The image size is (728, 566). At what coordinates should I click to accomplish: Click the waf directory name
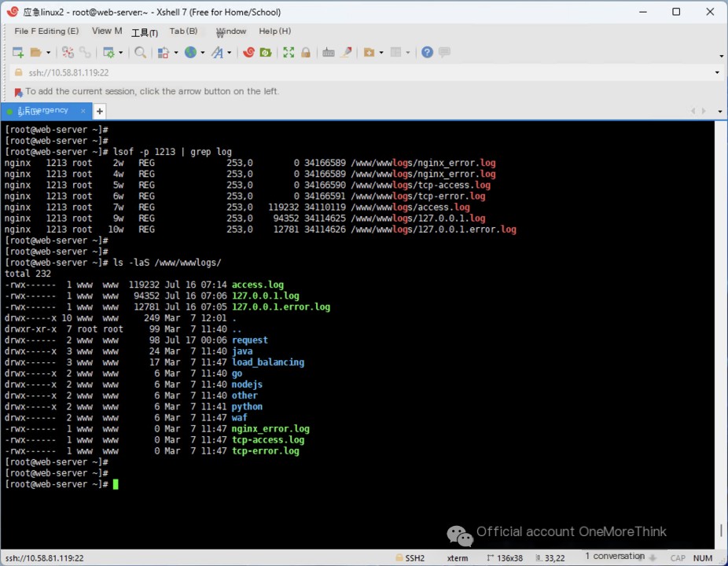click(240, 417)
